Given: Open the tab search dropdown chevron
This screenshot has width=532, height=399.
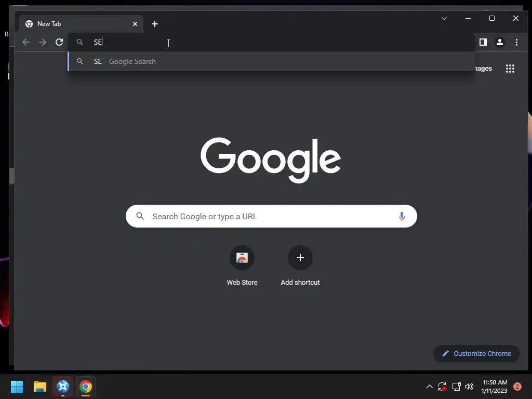Looking at the screenshot, I should [444, 18].
